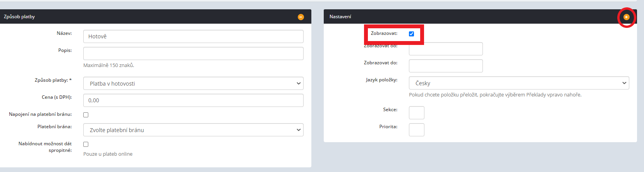The width and height of the screenshot is (644, 172).
Task: Check the Nabídnout možnost dát spropitné box
Action: click(86, 144)
